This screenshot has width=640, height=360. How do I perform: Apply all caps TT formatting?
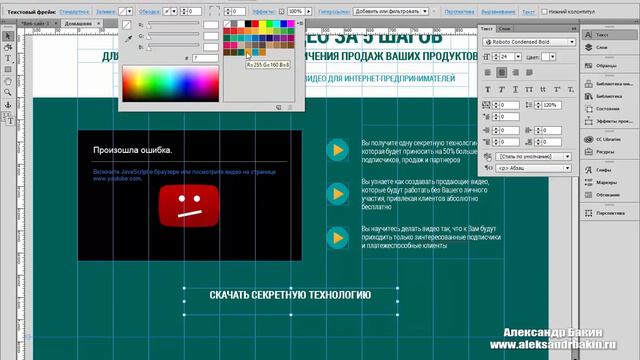(x=529, y=89)
